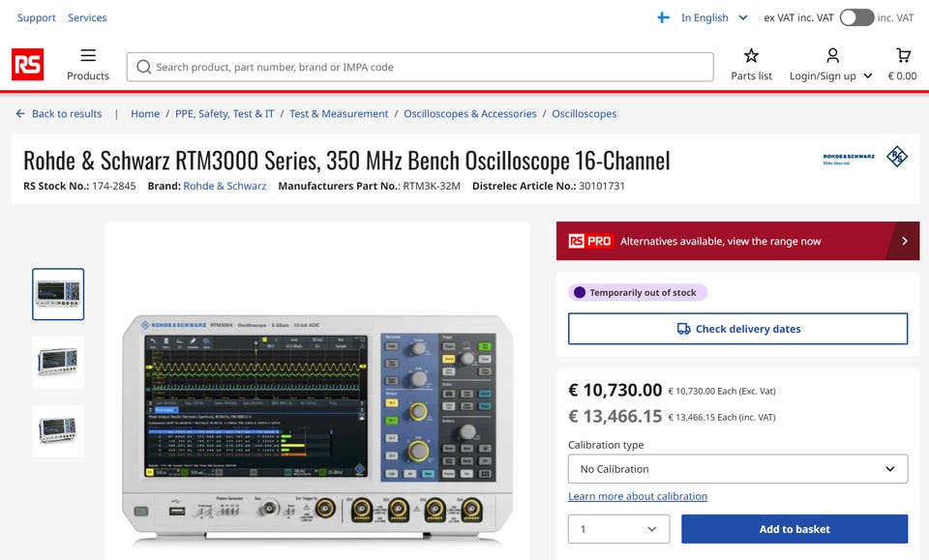Open Test & Measurement breadcrumb
The height and width of the screenshot is (560, 929).
(x=339, y=114)
